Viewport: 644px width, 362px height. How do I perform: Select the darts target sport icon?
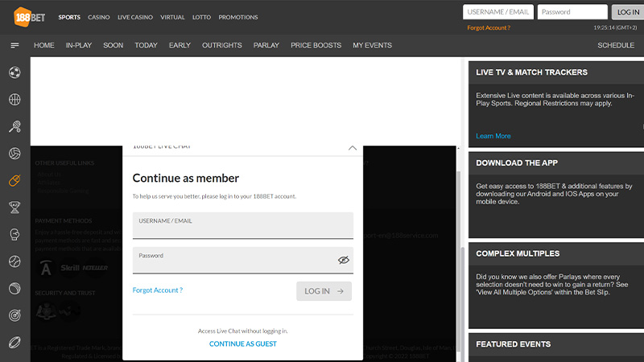point(14,315)
